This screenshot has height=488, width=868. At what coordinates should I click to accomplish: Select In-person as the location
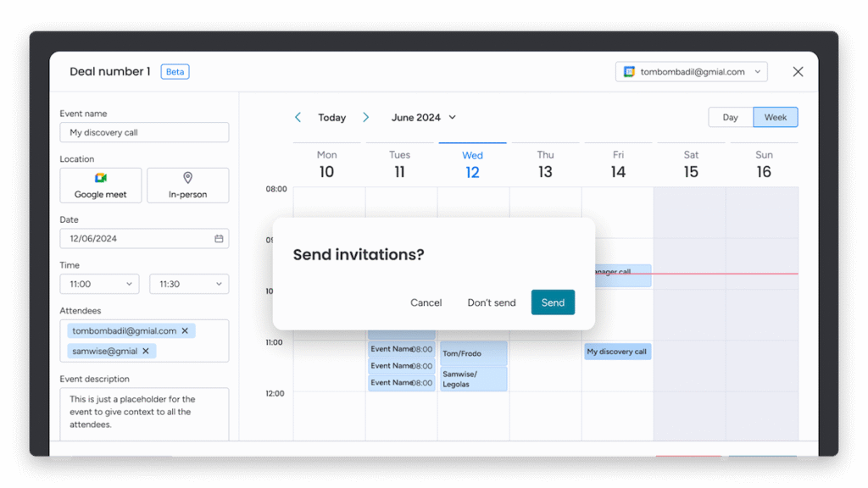pyautogui.click(x=187, y=186)
